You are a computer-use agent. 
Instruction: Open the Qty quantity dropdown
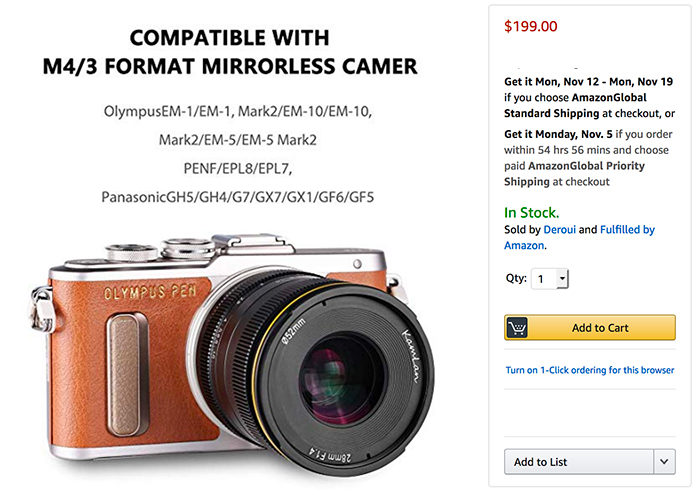point(550,279)
